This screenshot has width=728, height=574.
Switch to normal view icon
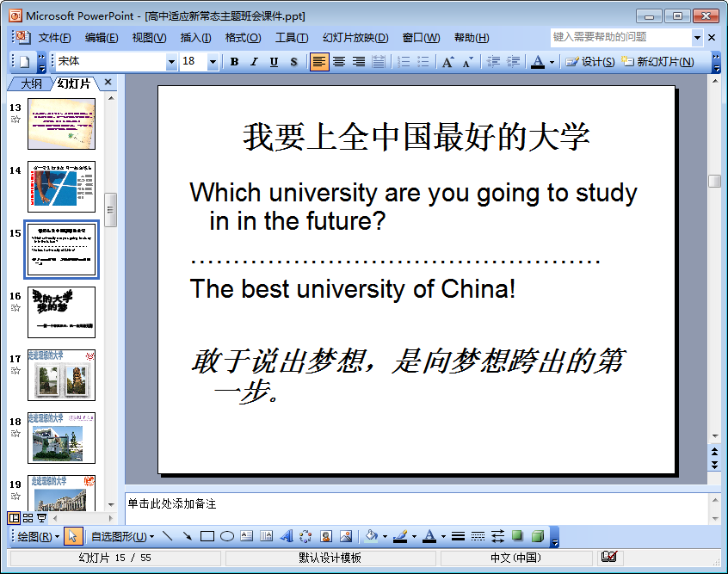pyautogui.click(x=14, y=518)
